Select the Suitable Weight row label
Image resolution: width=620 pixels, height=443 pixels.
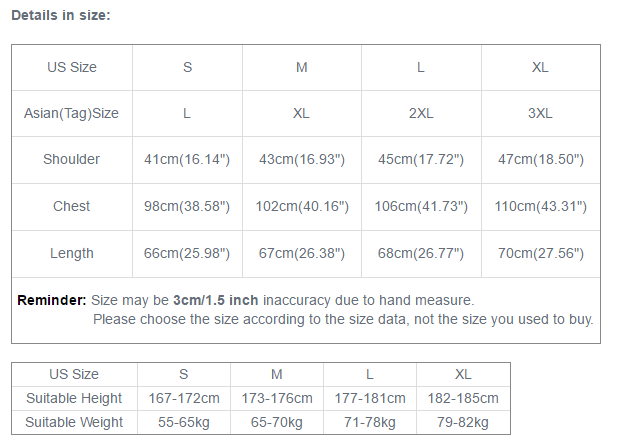coord(74,422)
